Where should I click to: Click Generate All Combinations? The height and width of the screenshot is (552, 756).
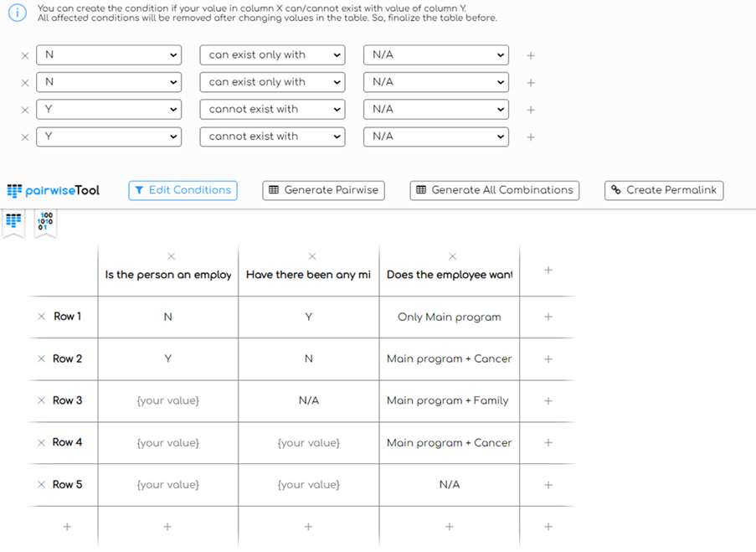[495, 190]
